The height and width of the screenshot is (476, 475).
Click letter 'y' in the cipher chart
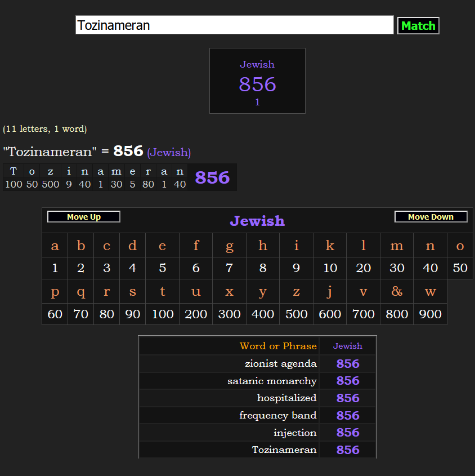(x=263, y=291)
